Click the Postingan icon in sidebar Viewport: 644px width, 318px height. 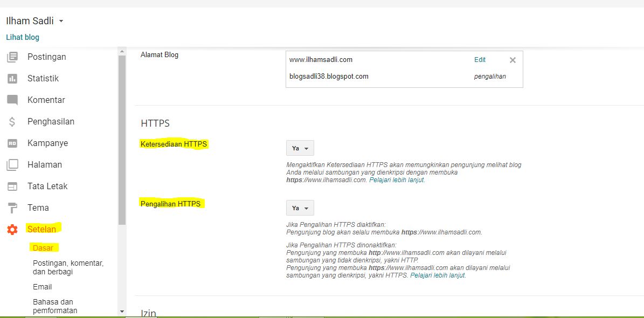pos(12,57)
